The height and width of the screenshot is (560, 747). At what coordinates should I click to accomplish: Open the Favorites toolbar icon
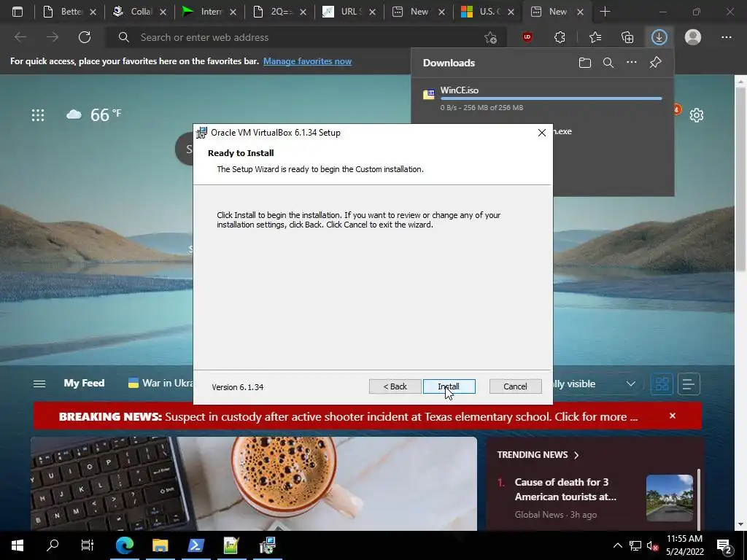[x=595, y=37]
